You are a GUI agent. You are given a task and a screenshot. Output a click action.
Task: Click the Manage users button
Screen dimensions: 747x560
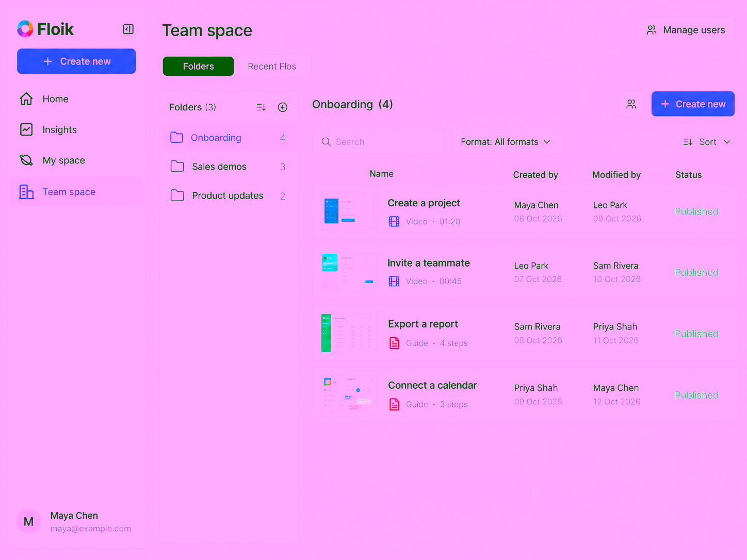point(686,30)
